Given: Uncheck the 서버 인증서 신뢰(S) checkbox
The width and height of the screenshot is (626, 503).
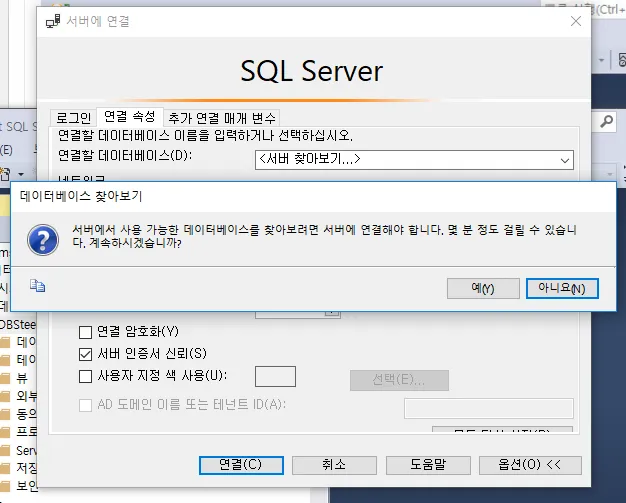Looking at the screenshot, I should point(85,354).
